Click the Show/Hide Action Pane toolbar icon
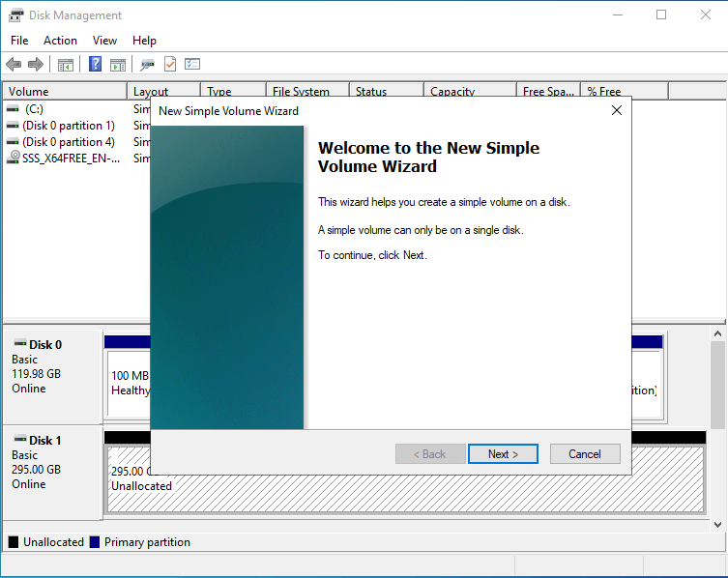Screen dimensions: 728x578 (x=118, y=65)
